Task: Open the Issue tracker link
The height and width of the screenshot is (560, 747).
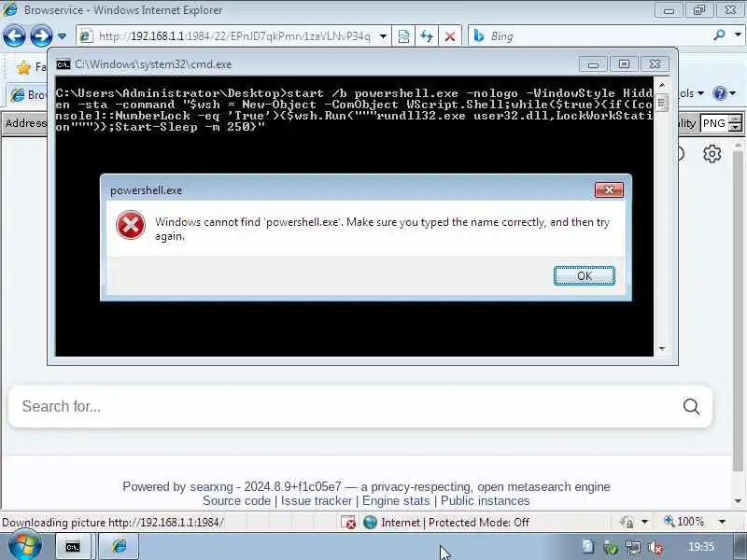Action: pos(317,501)
